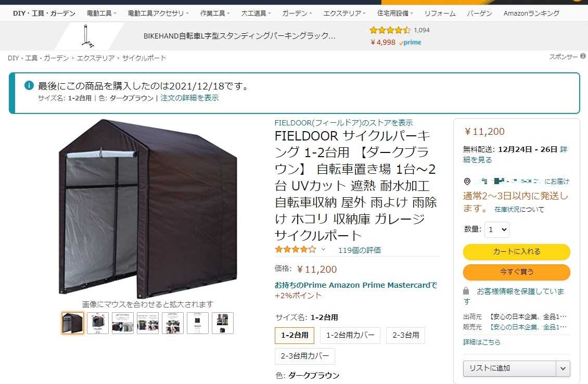The height and width of the screenshot is (384, 588).
Task: Click the customer info padlock icon
Action: (x=466, y=291)
